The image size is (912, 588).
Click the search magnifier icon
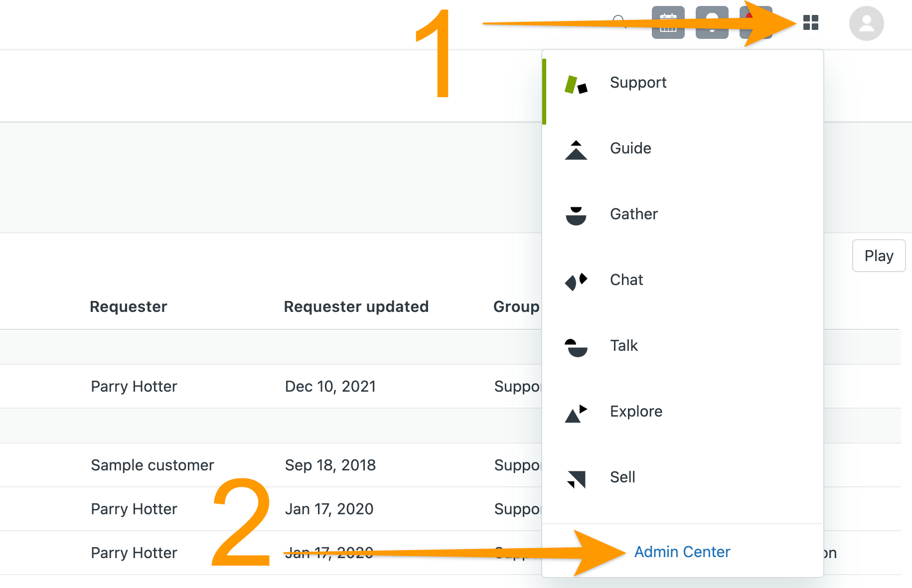click(619, 22)
